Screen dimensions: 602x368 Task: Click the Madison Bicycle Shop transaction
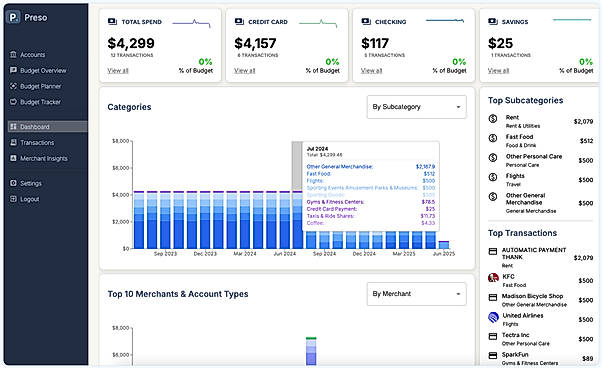pyautogui.click(x=541, y=300)
